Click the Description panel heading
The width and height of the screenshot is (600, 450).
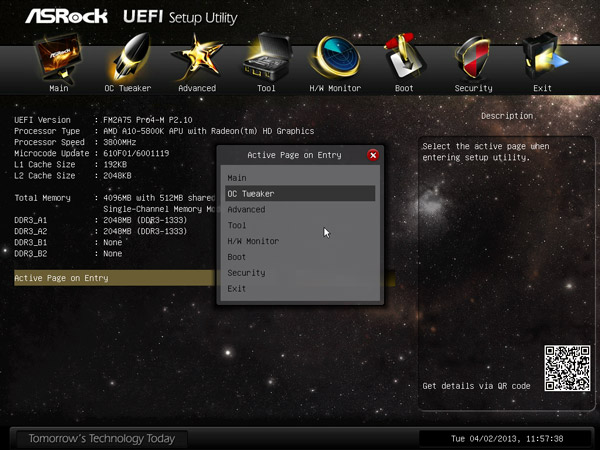click(507, 116)
